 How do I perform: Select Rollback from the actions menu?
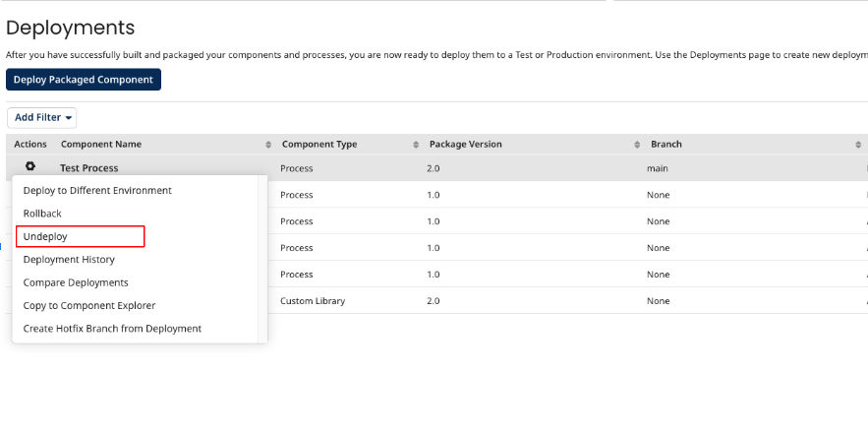point(42,214)
